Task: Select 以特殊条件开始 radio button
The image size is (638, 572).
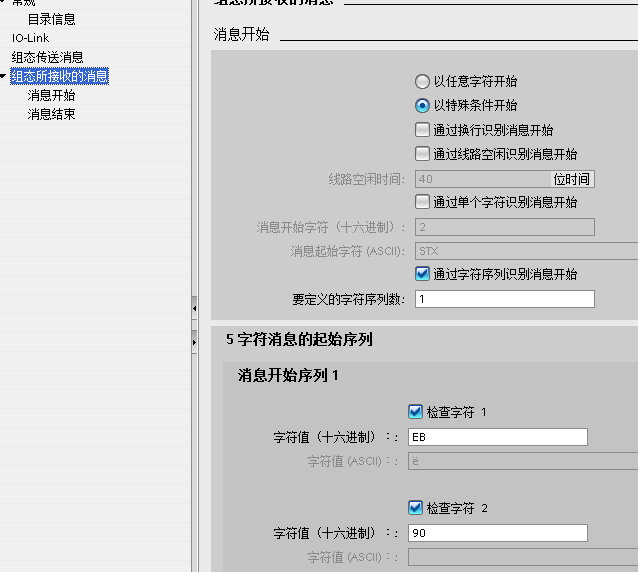Action: pyautogui.click(x=422, y=105)
